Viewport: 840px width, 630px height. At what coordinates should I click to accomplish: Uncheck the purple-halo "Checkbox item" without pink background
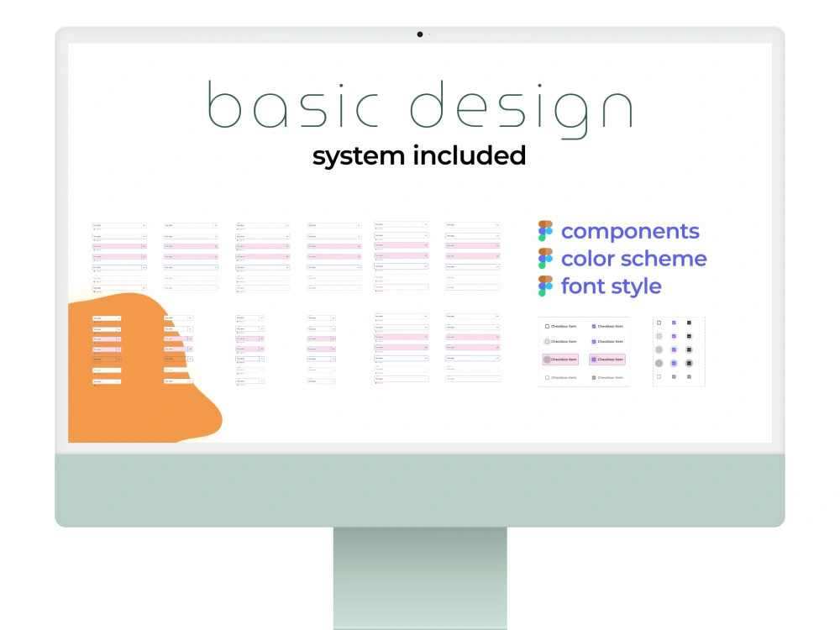coord(594,341)
